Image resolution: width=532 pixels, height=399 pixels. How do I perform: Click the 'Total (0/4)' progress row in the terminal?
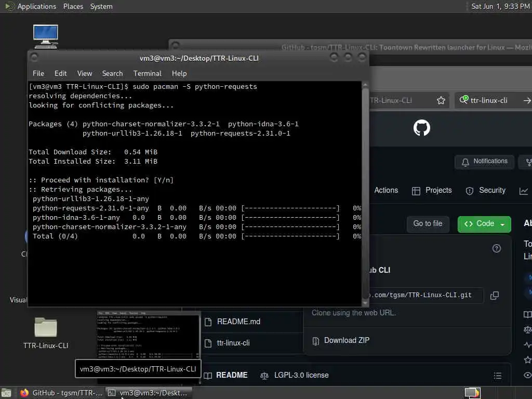[197, 236]
